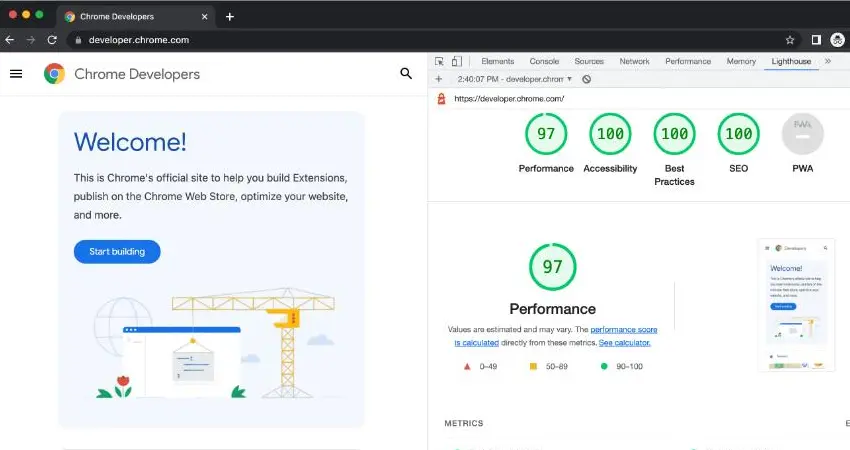Click the METRICS section heading
The height and width of the screenshot is (450, 850).
(x=463, y=423)
